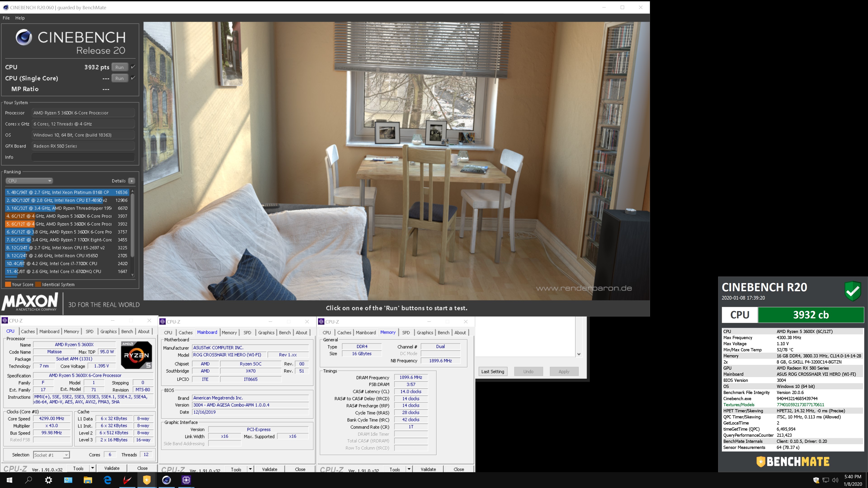The height and width of the screenshot is (488, 868).
Task: Select About tab in Memory CPU-Z window
Action: (x=460, y=332)
